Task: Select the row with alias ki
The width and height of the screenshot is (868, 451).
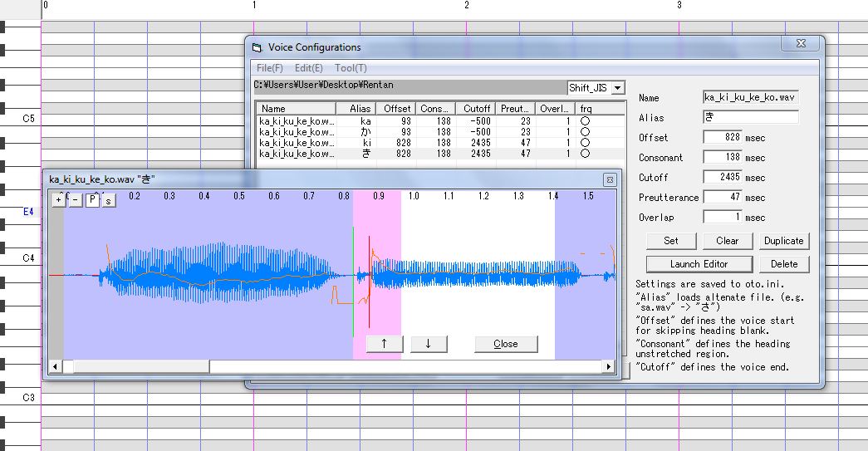Action: (440, 142)
